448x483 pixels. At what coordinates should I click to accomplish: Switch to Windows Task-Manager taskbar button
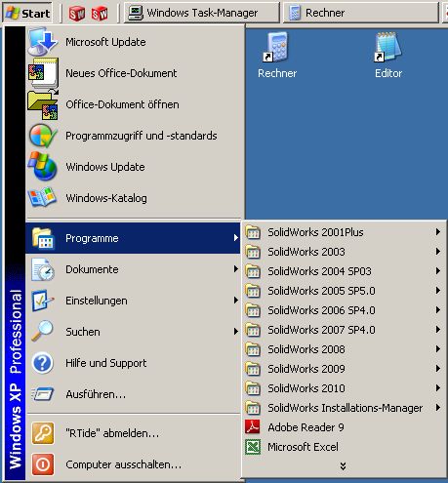click(x=202, y=13)
